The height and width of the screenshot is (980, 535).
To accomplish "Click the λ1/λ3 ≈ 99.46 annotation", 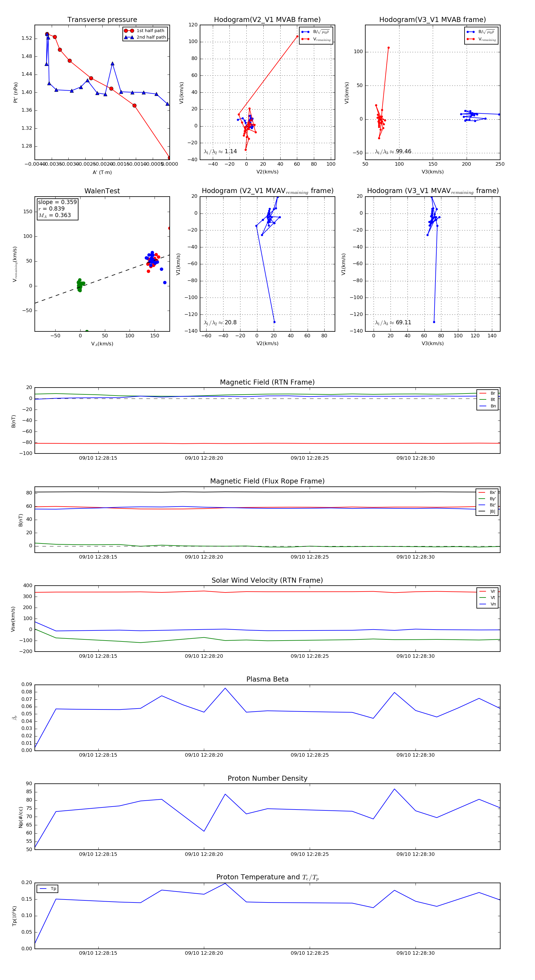I will click(x=393, y=151).
